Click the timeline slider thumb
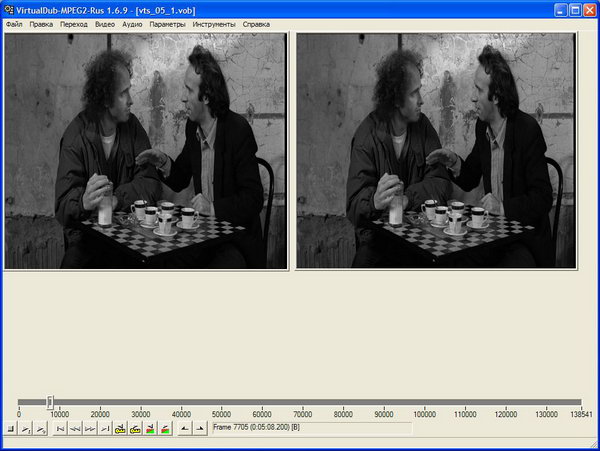 (50, 402)
